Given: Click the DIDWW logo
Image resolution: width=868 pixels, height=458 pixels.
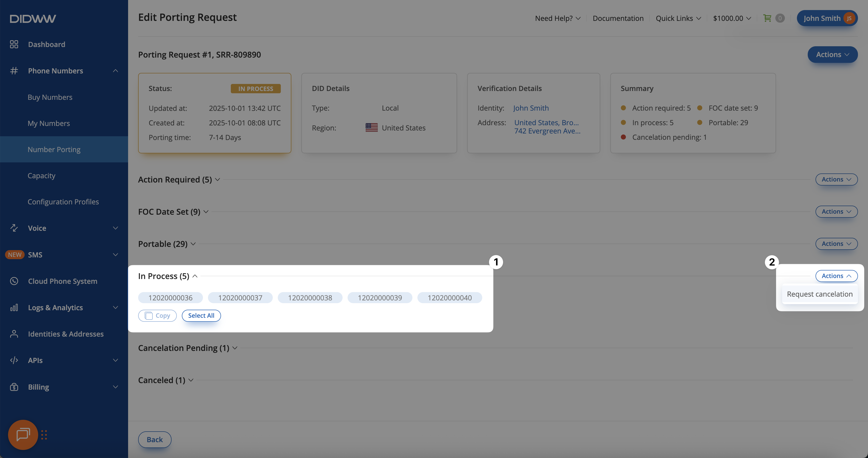Looking at the screenshot, I should click(33, 19).
